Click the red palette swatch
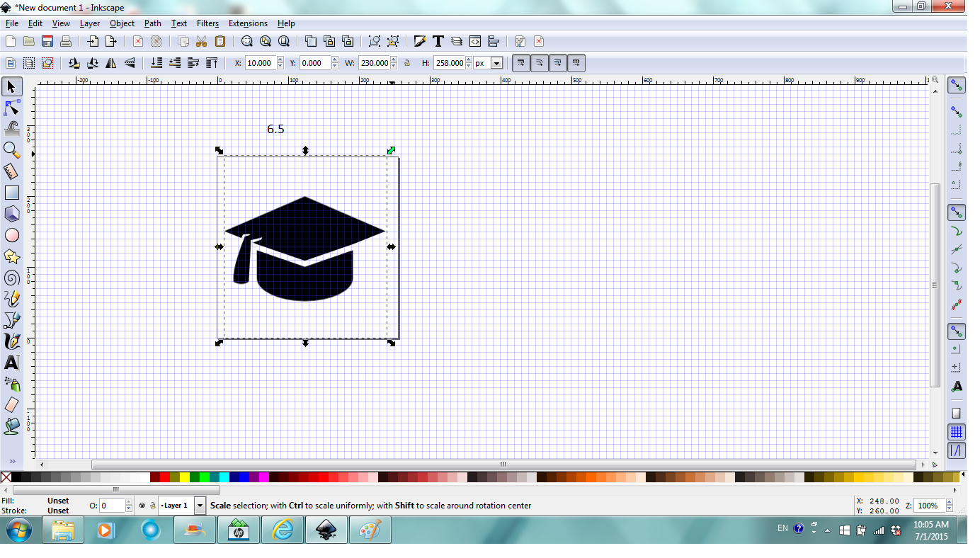Viewport: 980px width, 558px height. tap(165, 477)
